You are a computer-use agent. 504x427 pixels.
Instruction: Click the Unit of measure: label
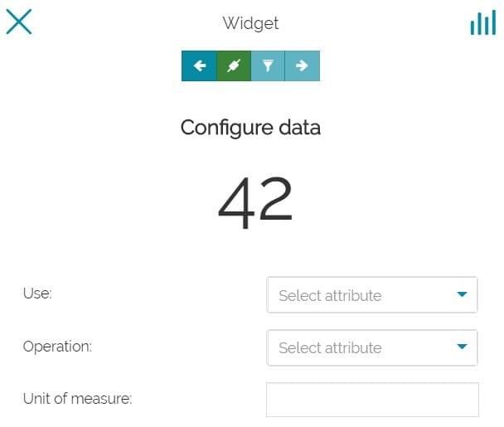(x=78, y=399)
